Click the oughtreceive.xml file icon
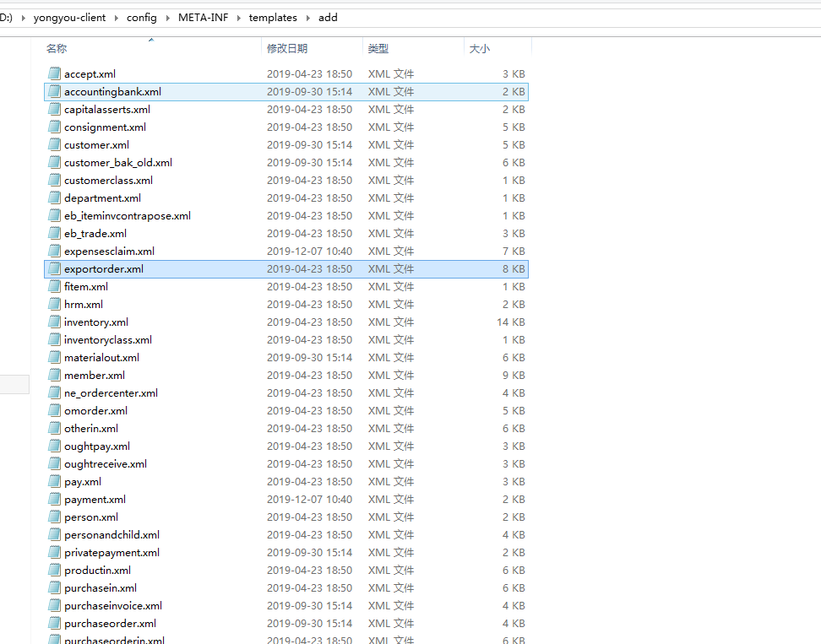 tap(54, 464)
